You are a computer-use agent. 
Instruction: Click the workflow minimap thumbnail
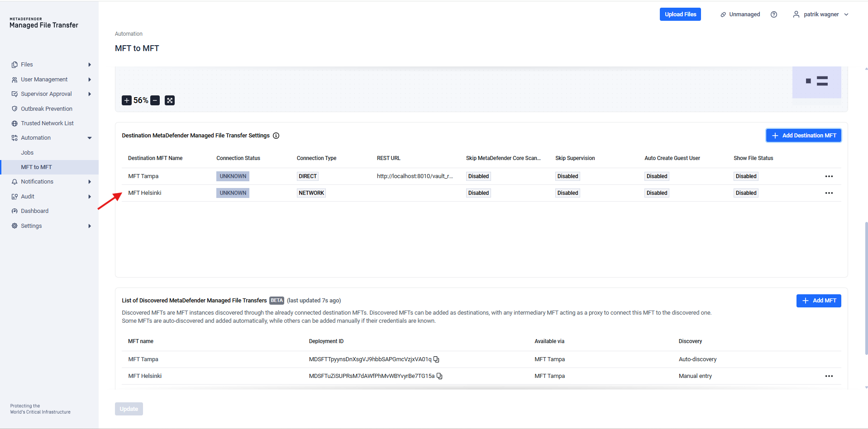click(x=816, y=82)
